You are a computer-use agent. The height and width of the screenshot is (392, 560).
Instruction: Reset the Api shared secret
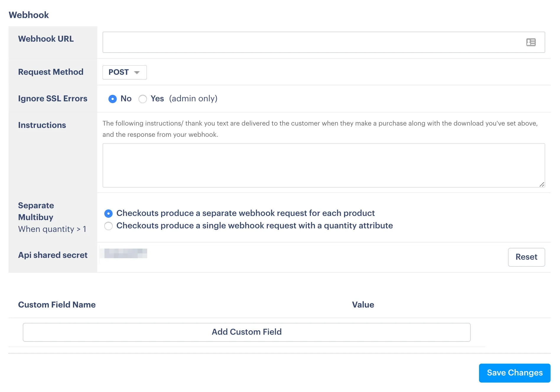pos(526,257)
